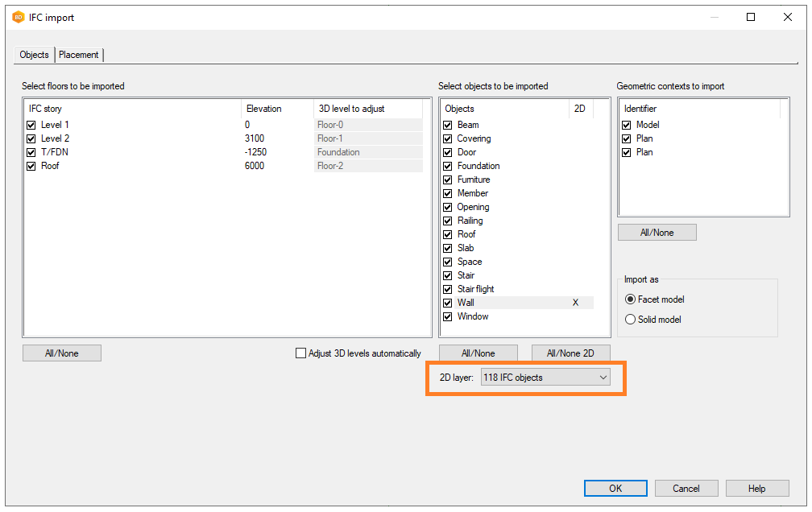This screenshot has width=812, height=512.
Task: Switch to the Placement tab
Action: (x=79, y=55)
